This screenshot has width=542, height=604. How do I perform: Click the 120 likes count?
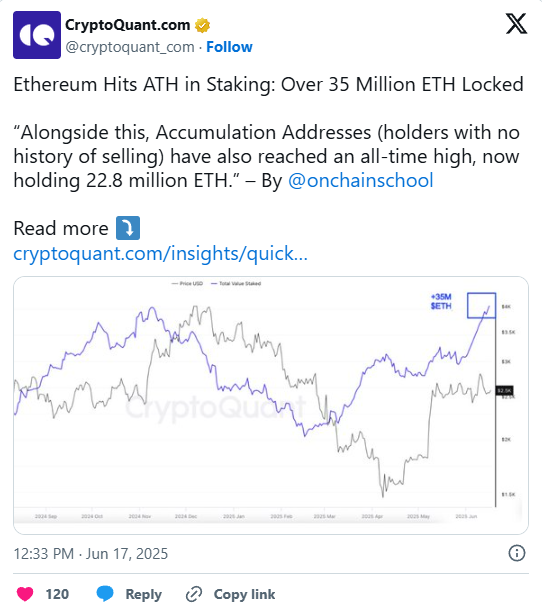pos(57,594)
